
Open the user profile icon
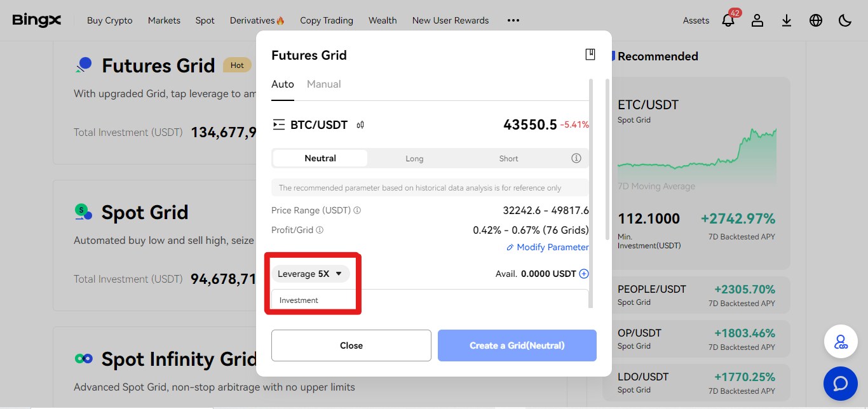click(757, 20)
